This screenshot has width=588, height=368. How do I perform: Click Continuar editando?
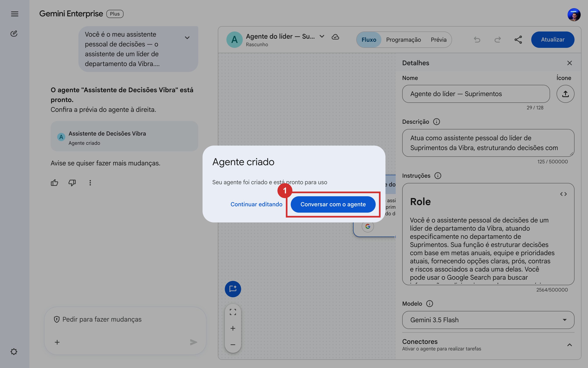click(256, 204)
